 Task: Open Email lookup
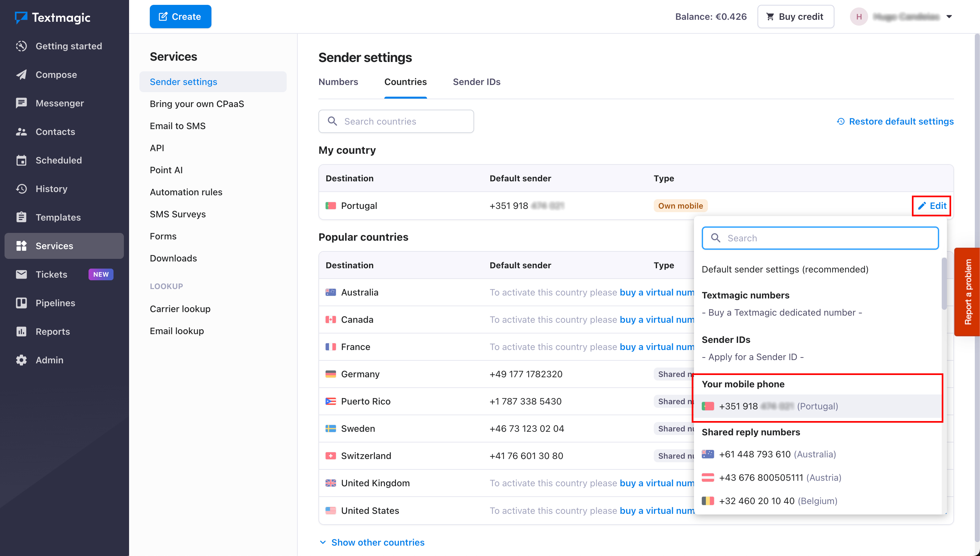(x=177, y=331)
